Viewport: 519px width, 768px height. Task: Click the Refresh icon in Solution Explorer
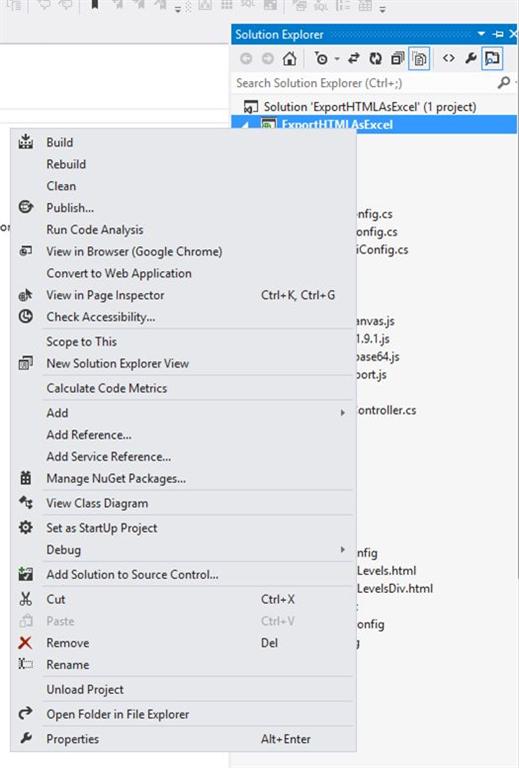click(x=376, y=59)
